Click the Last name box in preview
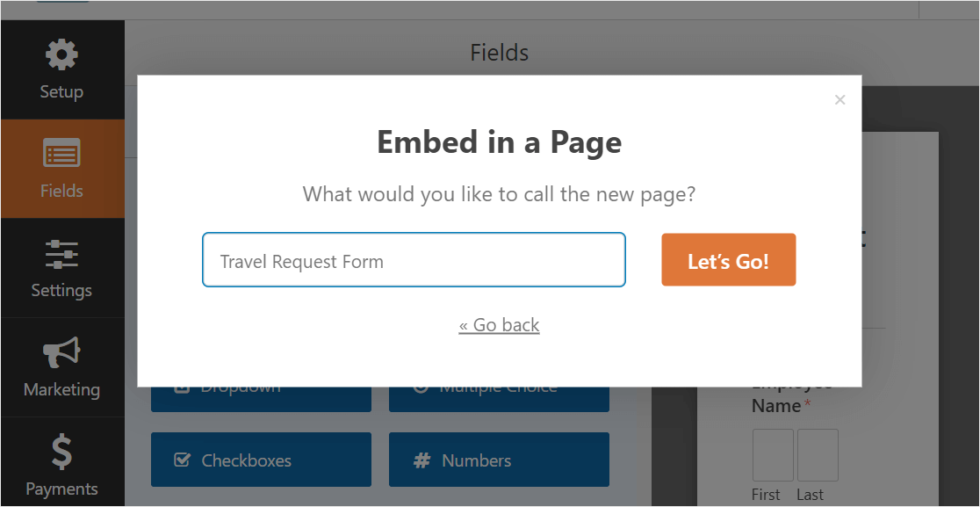 [x=818, y=455]
